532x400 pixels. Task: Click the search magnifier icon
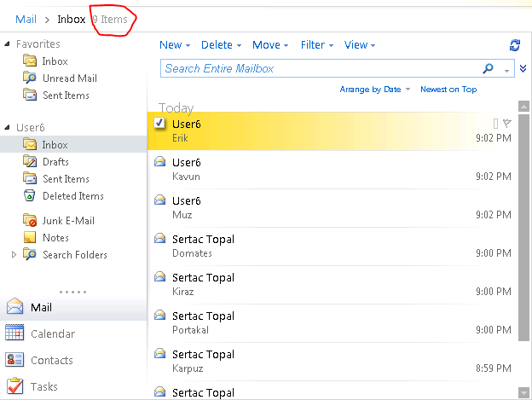(489, 68)
